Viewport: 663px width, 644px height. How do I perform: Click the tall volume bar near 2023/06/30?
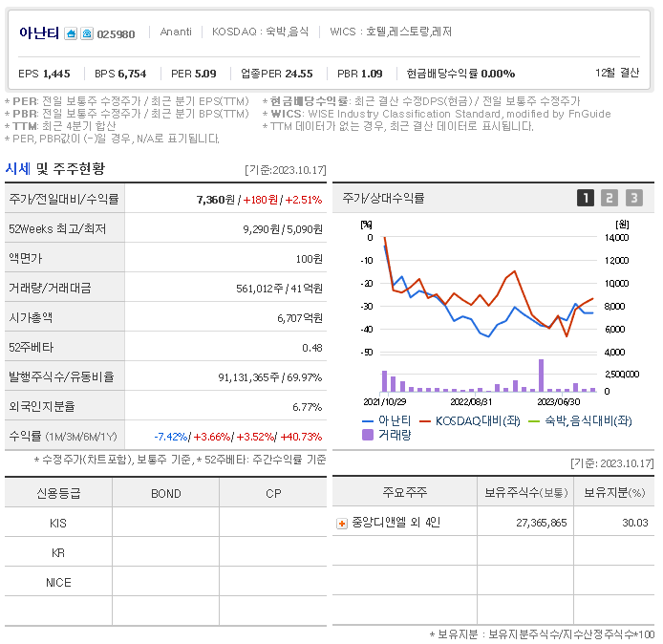pos(541,376)
